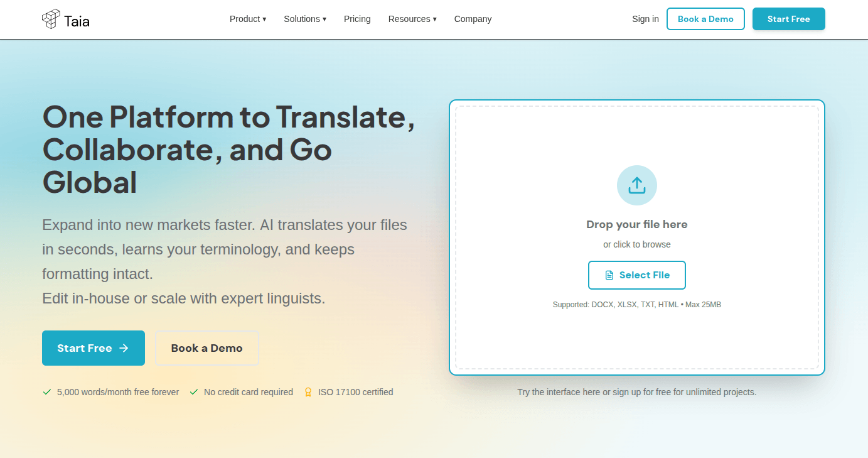Screen dimensions: 868x458
Task: Click Start Free button in header
Action: point(789,19)
